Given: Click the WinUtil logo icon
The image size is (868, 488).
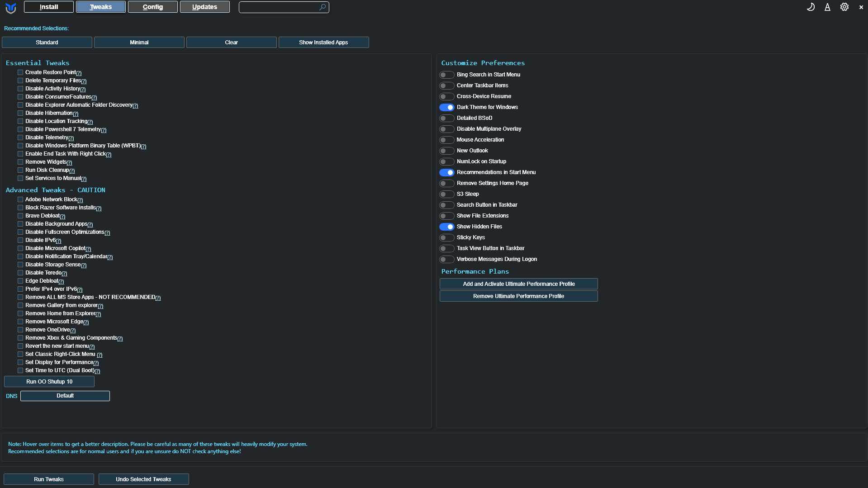Looking at the screenshot, I should pyautogui.click(x=11, y=8).
